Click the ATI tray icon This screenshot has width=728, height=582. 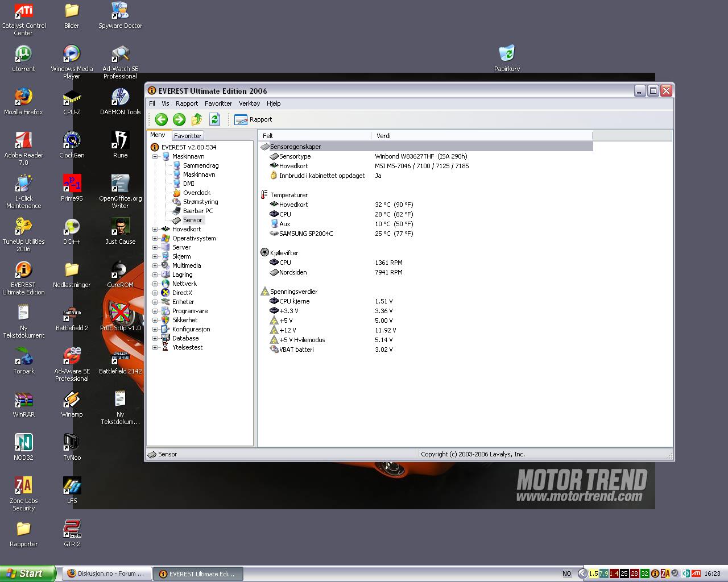(696, 573)
